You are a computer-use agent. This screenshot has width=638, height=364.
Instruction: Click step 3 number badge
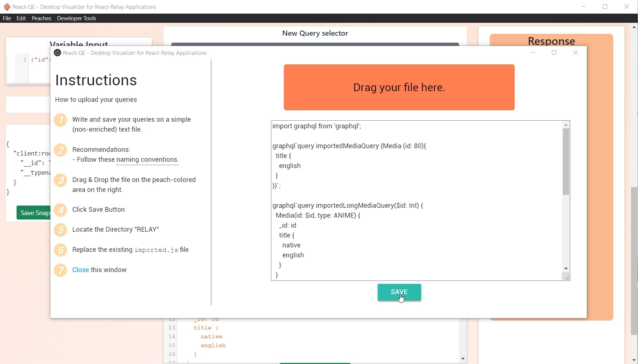[x=61, y=180]
